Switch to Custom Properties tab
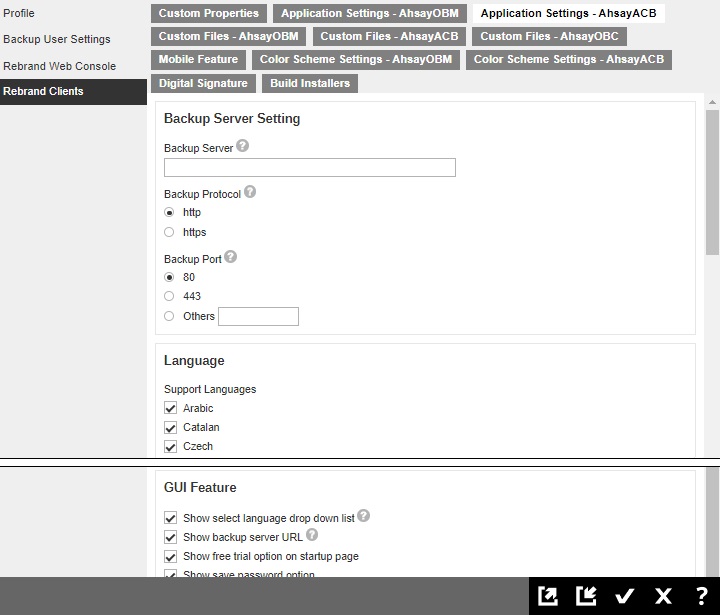Image resolution: width=720 pixels, height=615 pixels. click(209, 13)
